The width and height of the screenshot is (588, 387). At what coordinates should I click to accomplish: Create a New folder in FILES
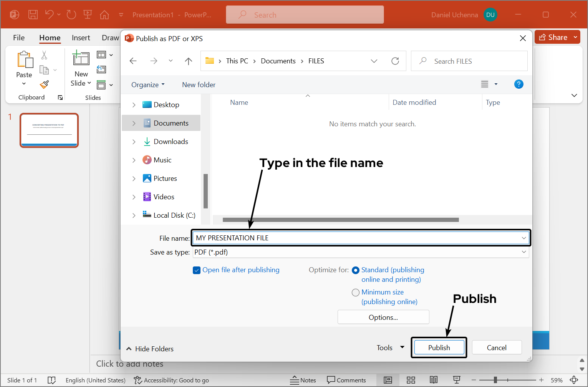(x=199, y=84)
